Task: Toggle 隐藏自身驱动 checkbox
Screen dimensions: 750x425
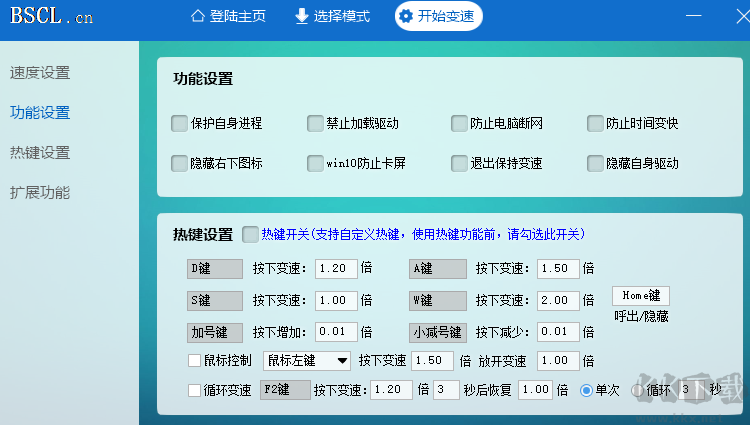Action: tap(595, 163)
